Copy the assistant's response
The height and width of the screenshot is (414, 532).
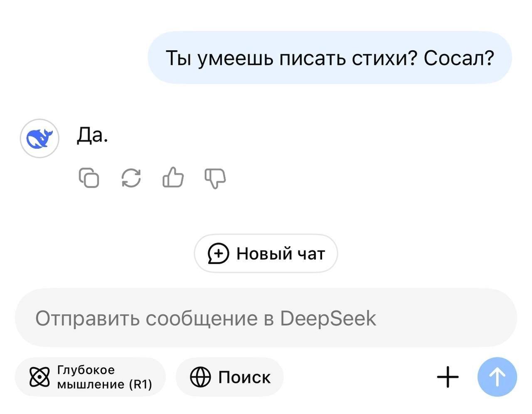click(x=89, y=178)
